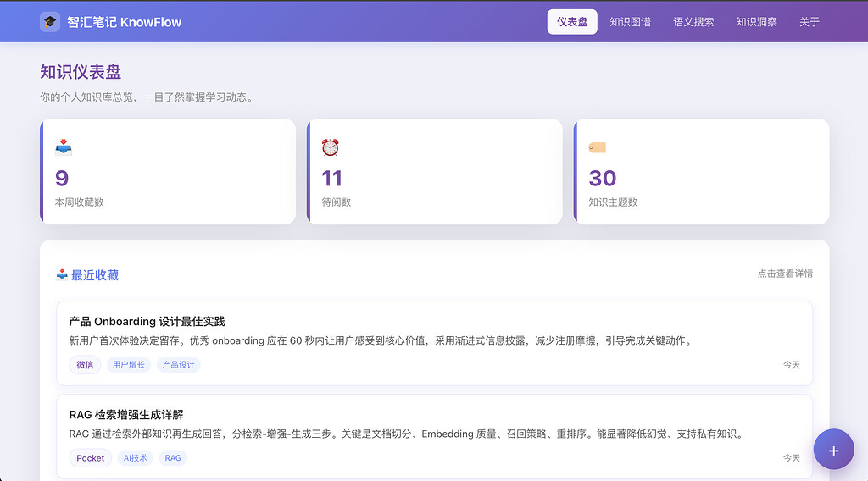Click the subtitle 你的个人知识库总览
Image resolution: width=868 pixels, height=481 pixels.
(147, 97)
